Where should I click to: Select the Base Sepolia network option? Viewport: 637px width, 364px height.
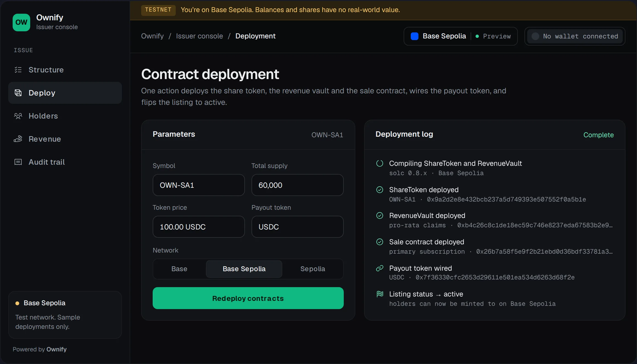[x=244, y=269]
